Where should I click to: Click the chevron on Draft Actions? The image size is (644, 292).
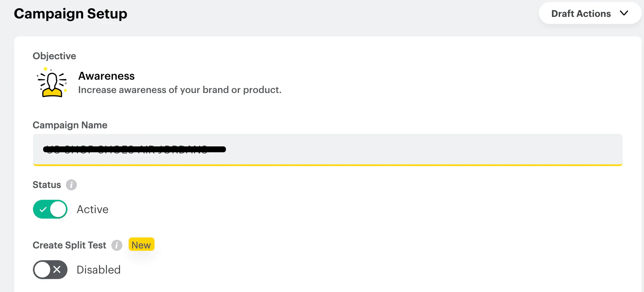tap(624, 13)
